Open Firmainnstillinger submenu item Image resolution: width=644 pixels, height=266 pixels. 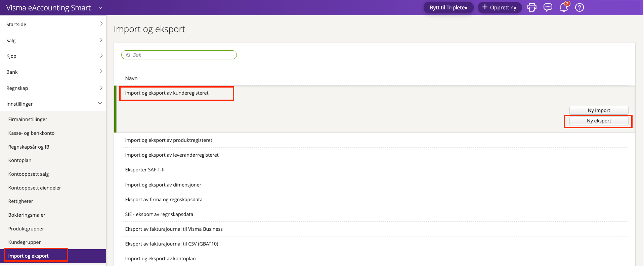pos(28,119)
